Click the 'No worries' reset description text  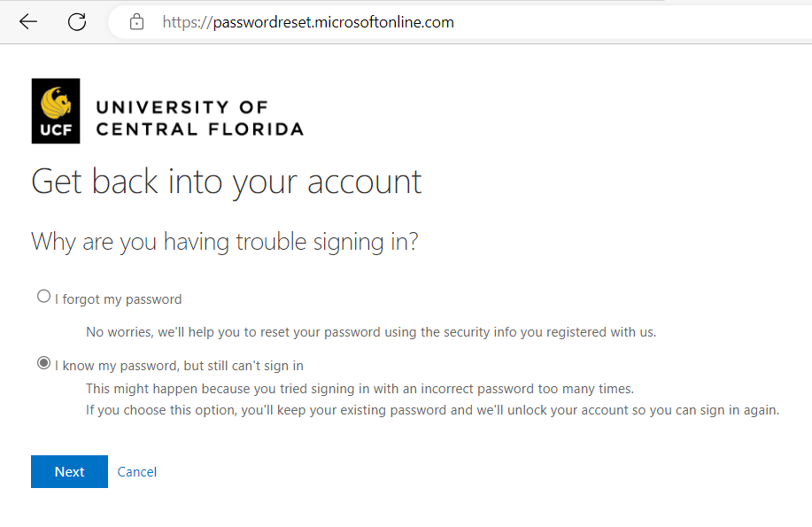(371, 331)
